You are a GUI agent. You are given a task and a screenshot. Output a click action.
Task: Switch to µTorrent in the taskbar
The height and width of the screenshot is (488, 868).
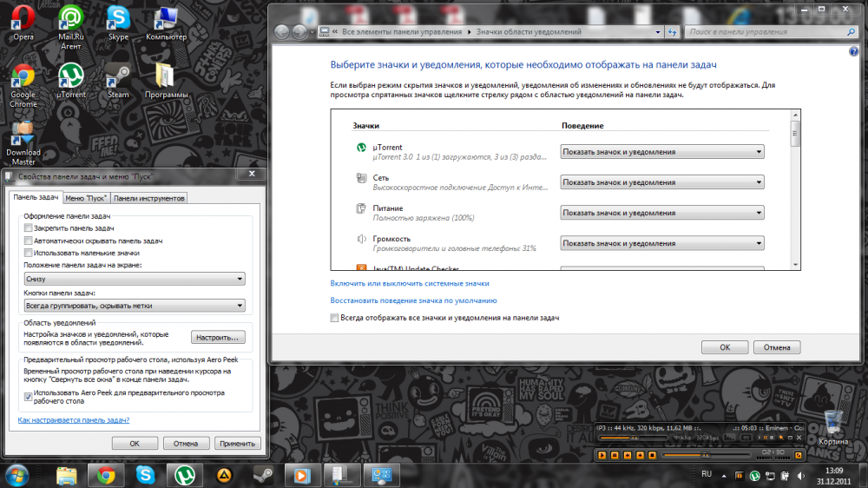pos(184,475)
